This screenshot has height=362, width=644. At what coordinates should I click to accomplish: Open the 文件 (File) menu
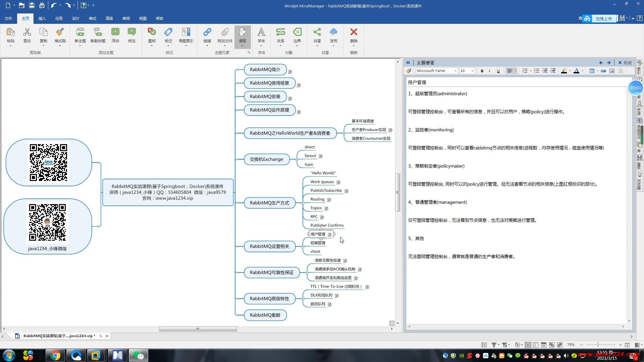[x=8, y=18]
